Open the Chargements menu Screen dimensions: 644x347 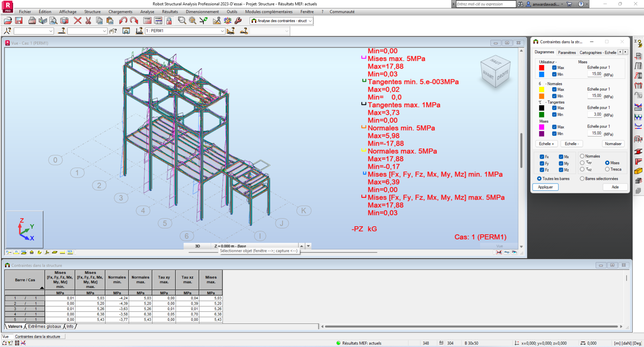120,12
